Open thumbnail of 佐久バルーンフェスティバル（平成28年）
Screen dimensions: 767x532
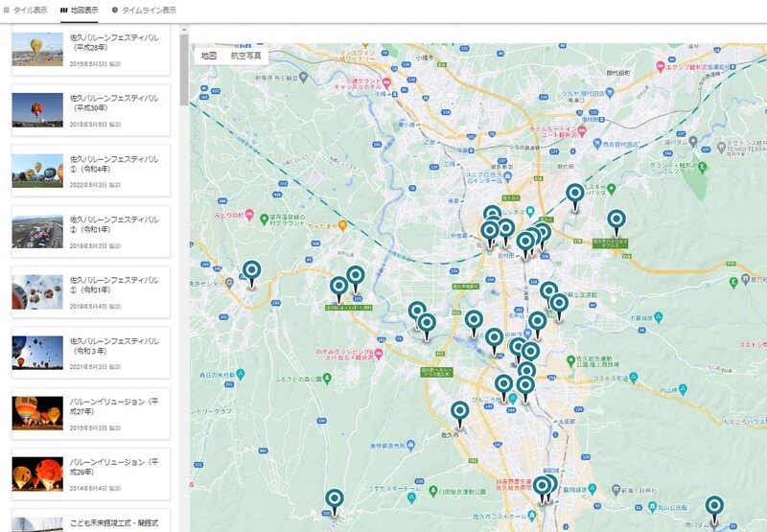point(37,50)
